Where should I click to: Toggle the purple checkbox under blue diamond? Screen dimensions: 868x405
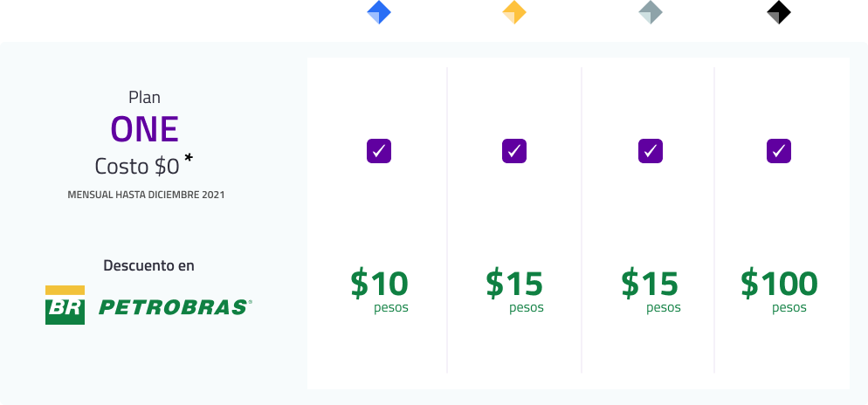point(379,151)
